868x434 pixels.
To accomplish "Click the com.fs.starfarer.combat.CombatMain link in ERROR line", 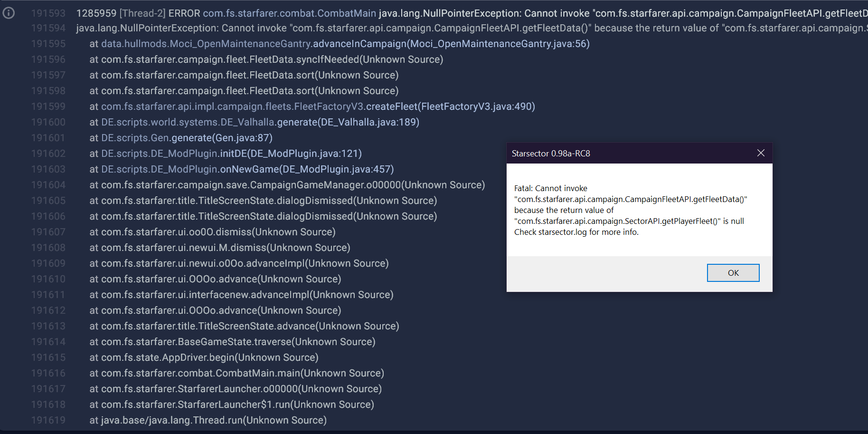I will click(x=289, y=13).
